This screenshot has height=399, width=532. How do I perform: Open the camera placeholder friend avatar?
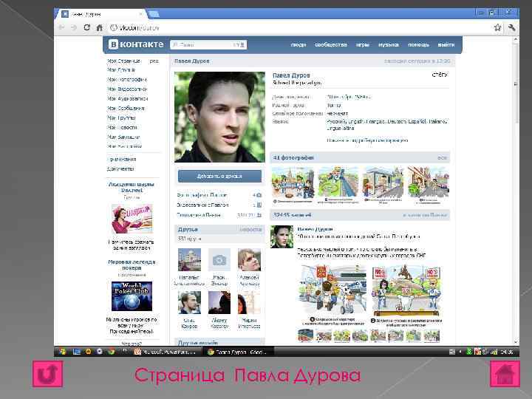tap(219, 259)
